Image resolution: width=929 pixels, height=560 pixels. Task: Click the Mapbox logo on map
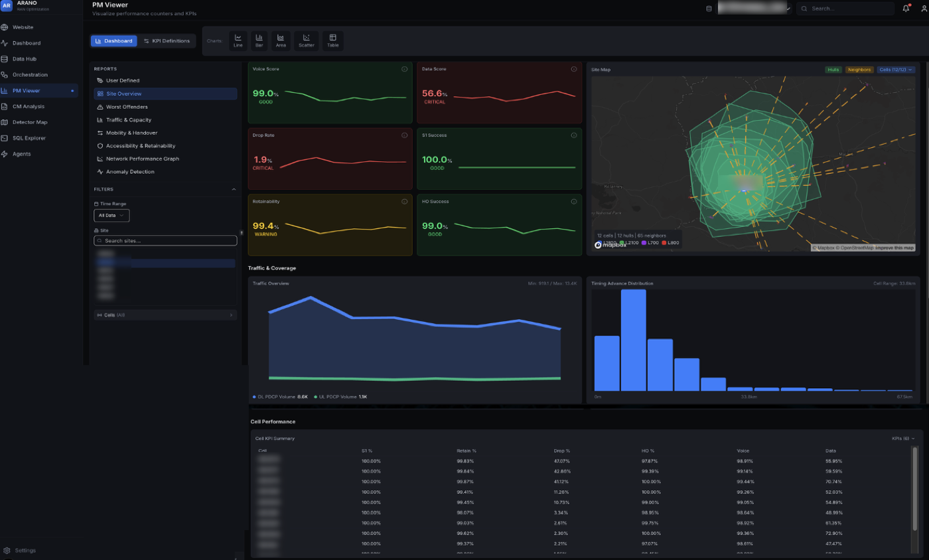pyautogui.click(x=610, y=245)
